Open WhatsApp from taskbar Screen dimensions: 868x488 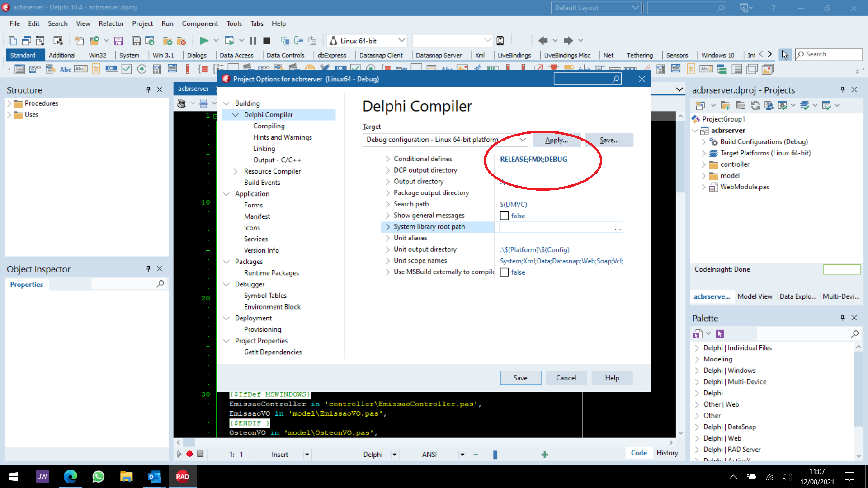(x=98, y=476)
